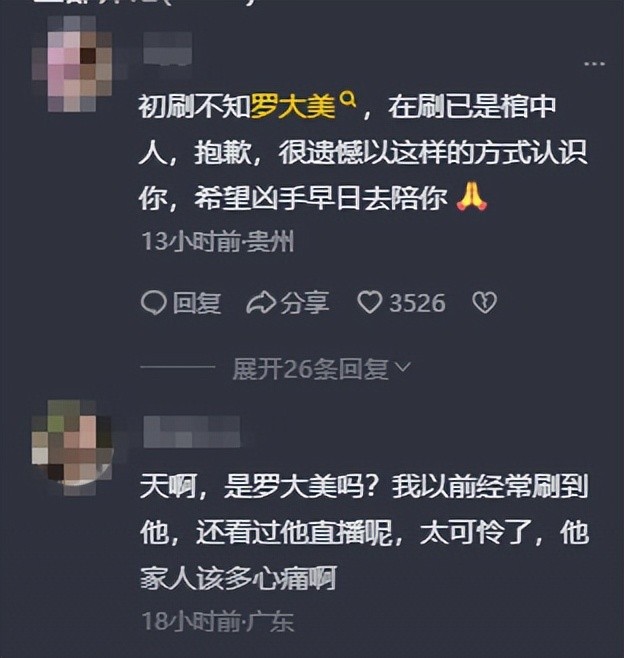Click the magnifier icon beside 罗大美
This screenshot has width=624, height=658.
(347, 100)
